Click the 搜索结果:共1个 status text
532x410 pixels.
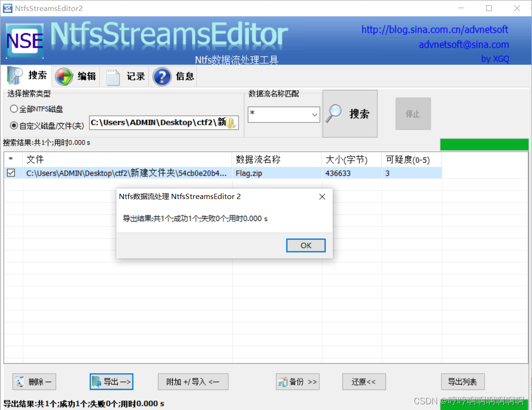coord(46,143)
